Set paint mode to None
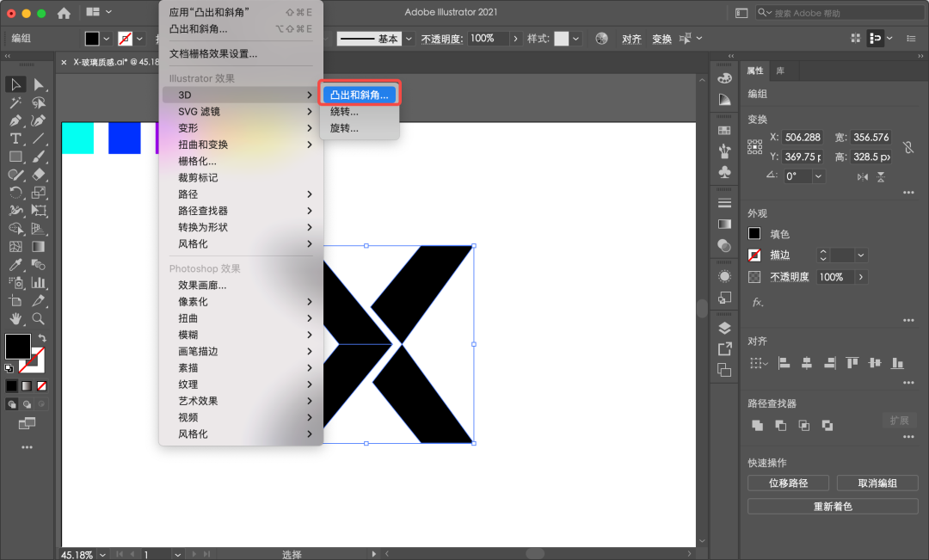Screen dimensions: 929x560 pyautogui.click(x=41, y=385)
